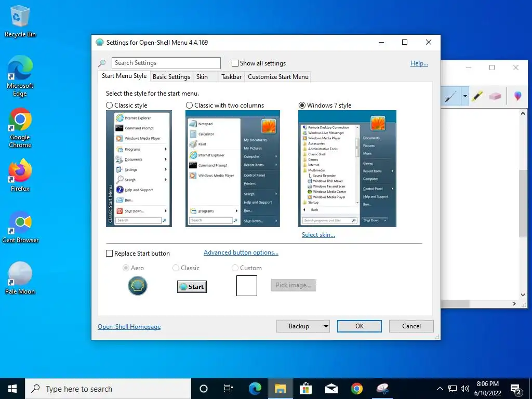Viewport: 532px width, 399px height.
Task: Choose the Custom button radio option
Action: click(x=235, y=268)
